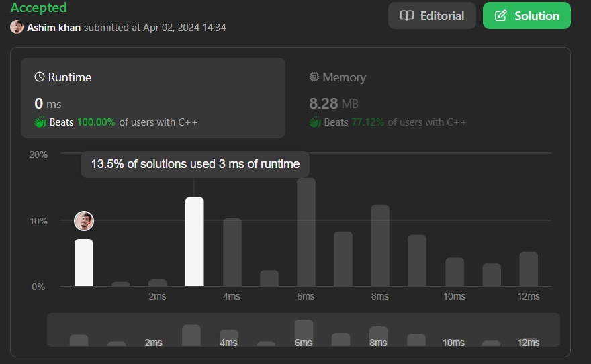Select the highlighted 0 ms runtime bar
Image resolution: width=591 pixels, height=364 pixels.
pos(84,263)
